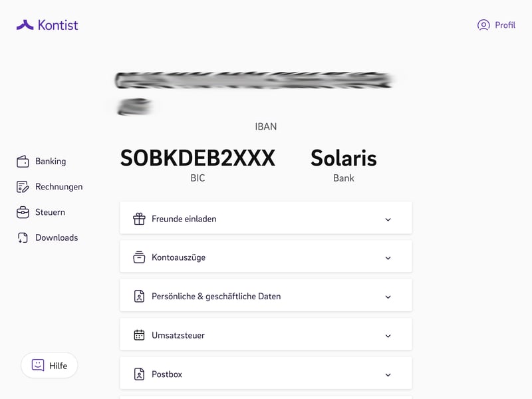This screenshot has width=532, height=399.
Task: Open the Rechnungen menu item
Action: [x=59, y=187]
